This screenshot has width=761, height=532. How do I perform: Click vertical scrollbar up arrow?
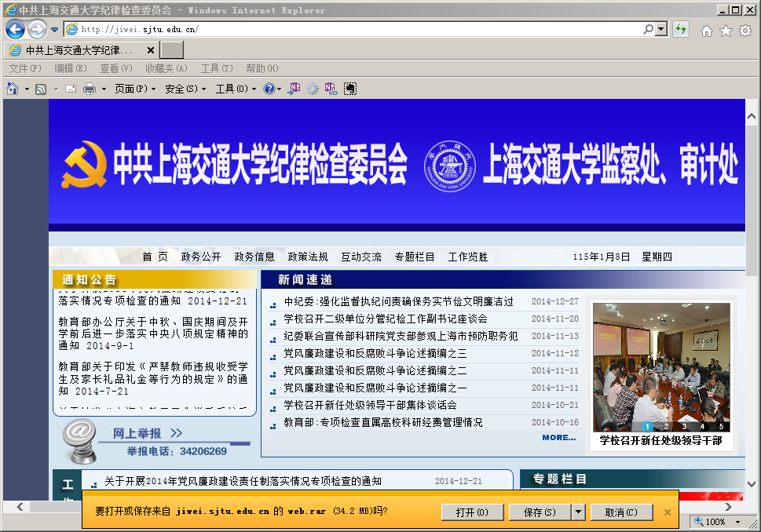752,116
